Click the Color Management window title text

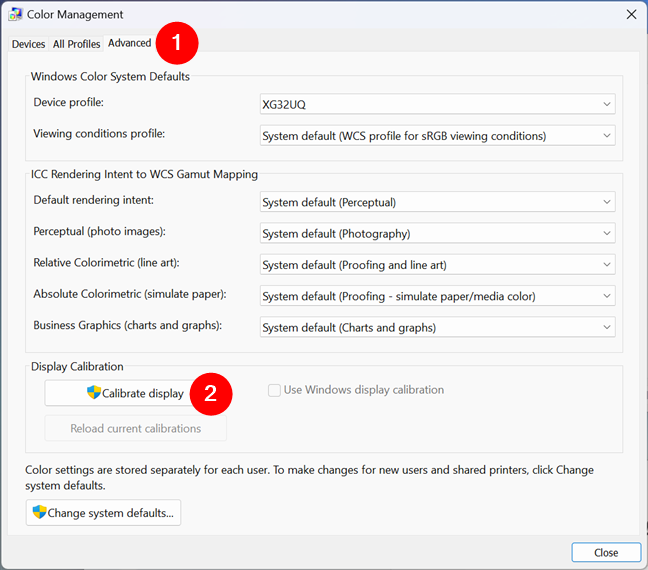tap(75, 14)
